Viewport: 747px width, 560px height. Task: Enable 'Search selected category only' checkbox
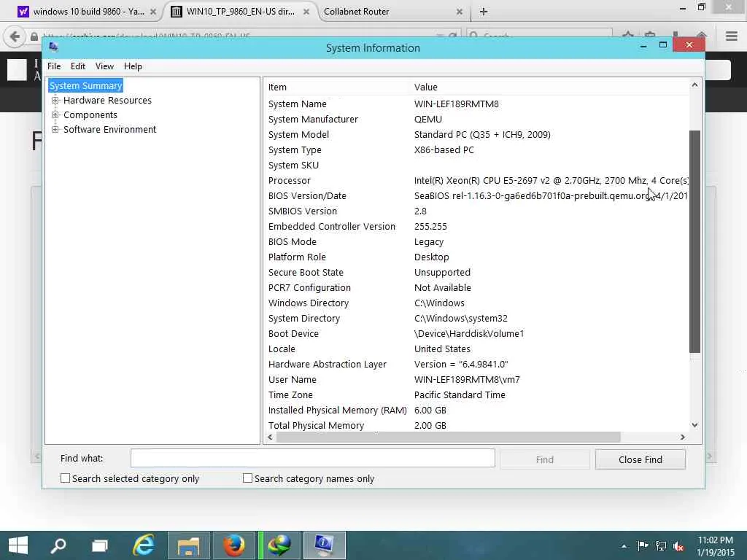click(x=65, y=478)
